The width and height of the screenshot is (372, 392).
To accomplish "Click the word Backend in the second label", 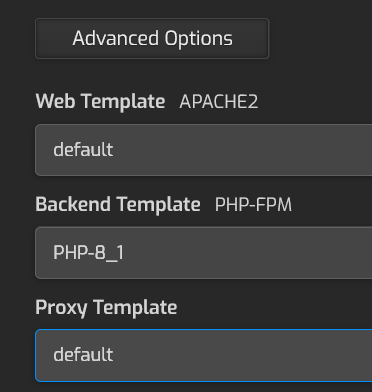I will 73,204.
